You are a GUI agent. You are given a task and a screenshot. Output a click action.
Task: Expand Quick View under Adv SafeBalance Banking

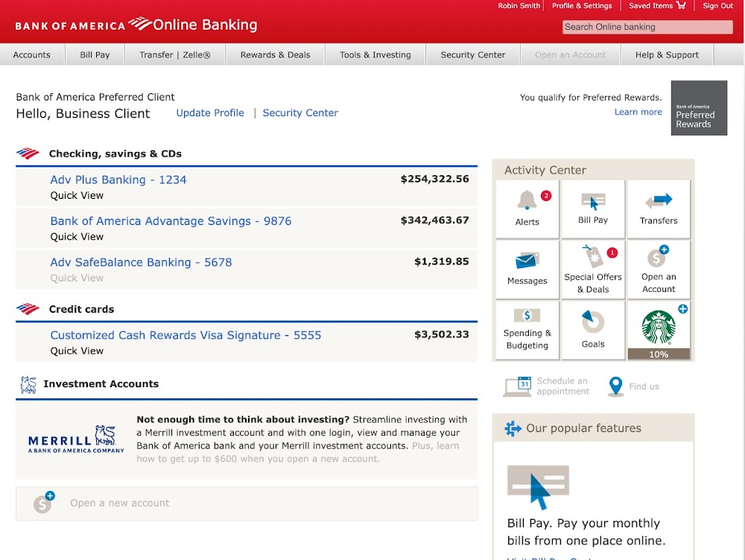pos(77,278)
